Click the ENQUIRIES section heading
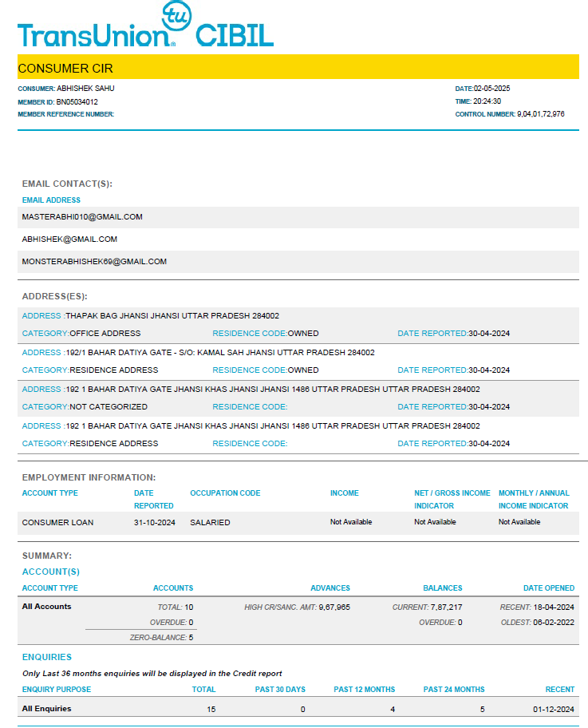588x728 pixels. (x=47, y=657)
